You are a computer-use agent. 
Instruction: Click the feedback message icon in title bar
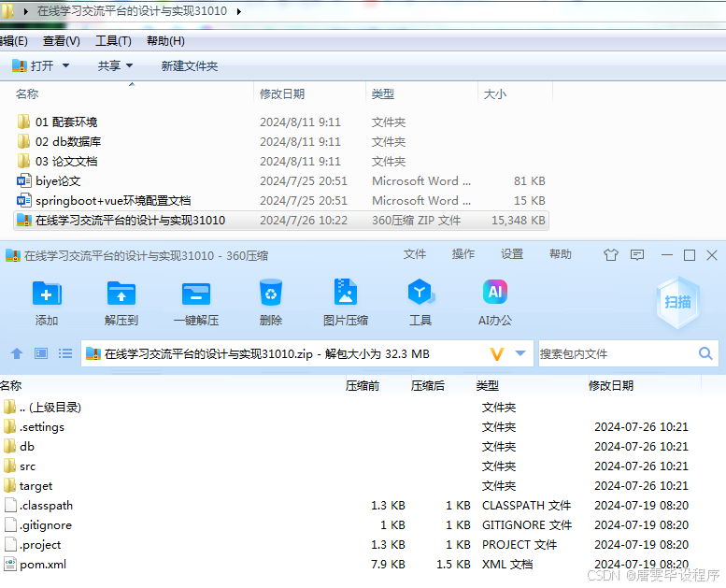pyautogui.click(x=637, y=255)
